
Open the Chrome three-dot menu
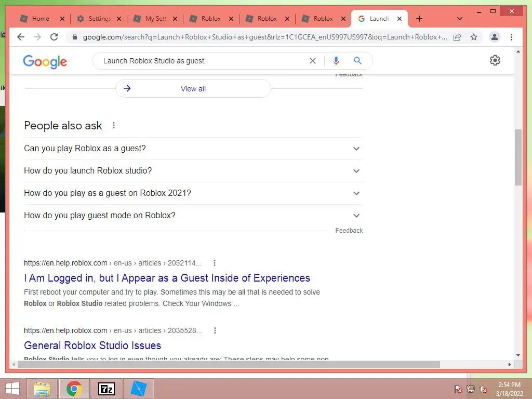tap(511, 37)
